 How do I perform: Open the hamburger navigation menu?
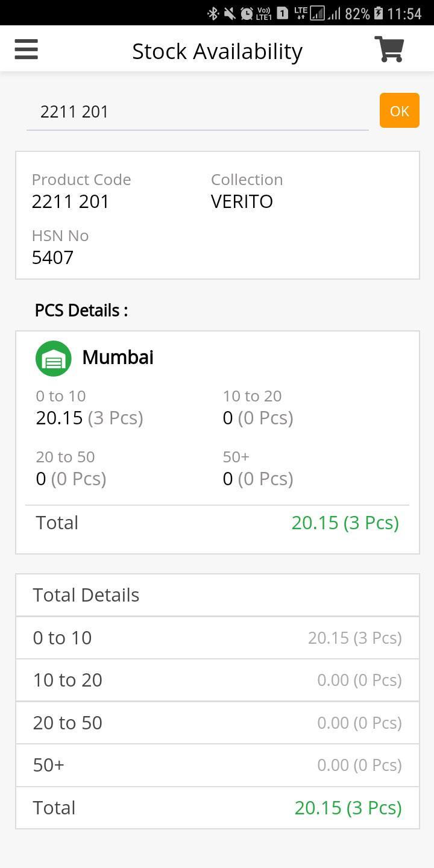click(x=26, y=49)
